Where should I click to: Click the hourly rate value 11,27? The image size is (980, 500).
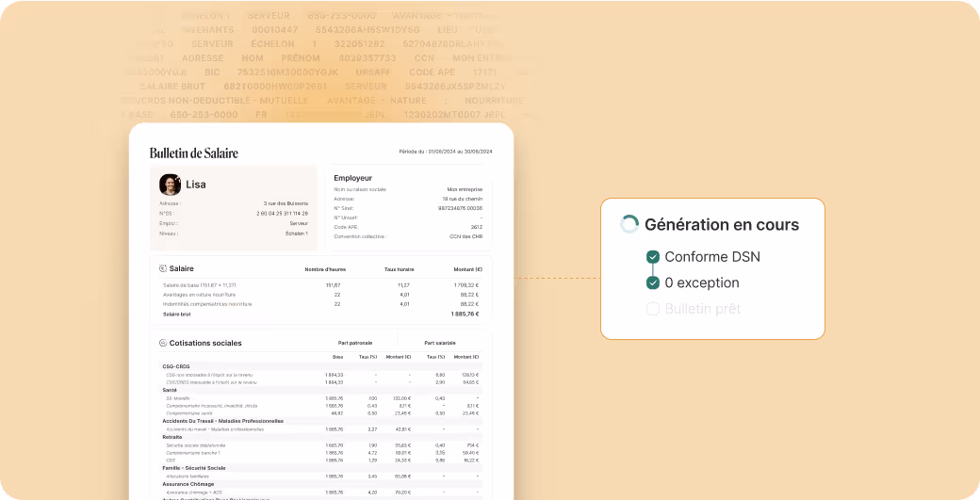403,285
